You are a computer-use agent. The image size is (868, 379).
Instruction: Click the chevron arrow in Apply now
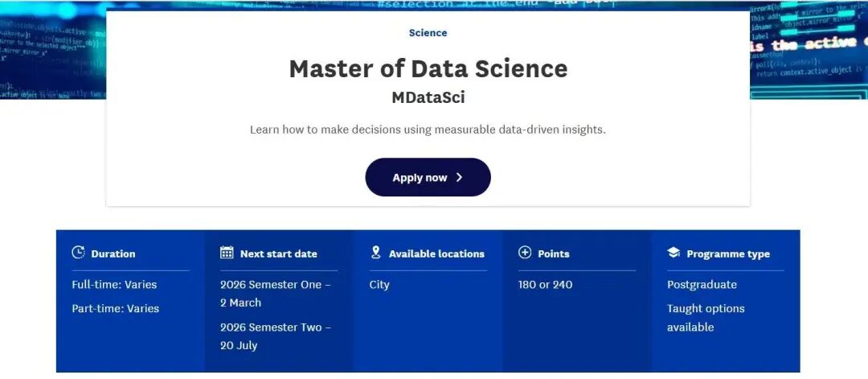pos(460,178)
